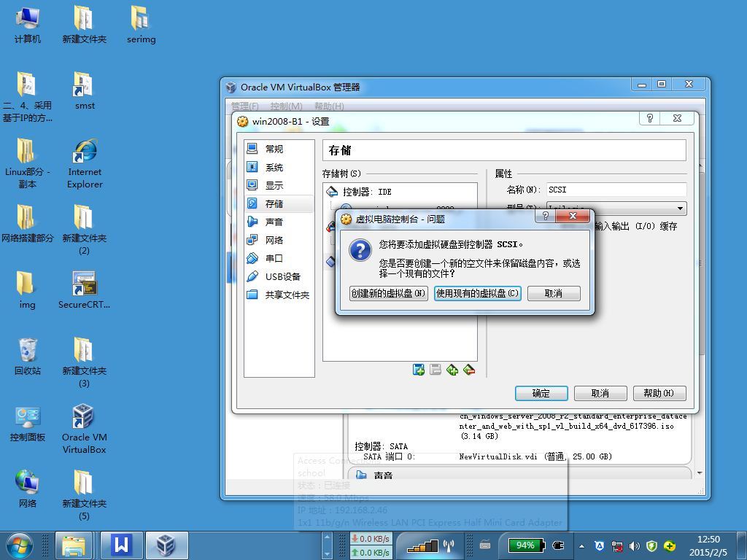Click 创建新的虚拟盘 button in dialog

point(388,293)
